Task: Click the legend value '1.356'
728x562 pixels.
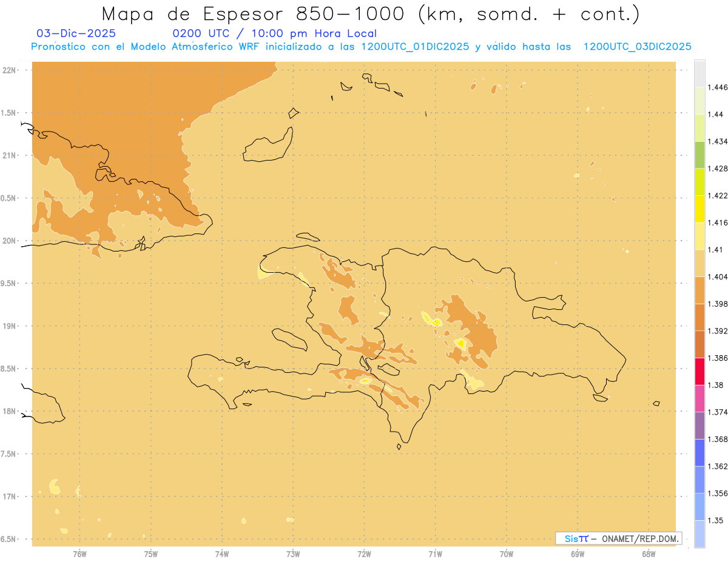Action: pos(718,493)
